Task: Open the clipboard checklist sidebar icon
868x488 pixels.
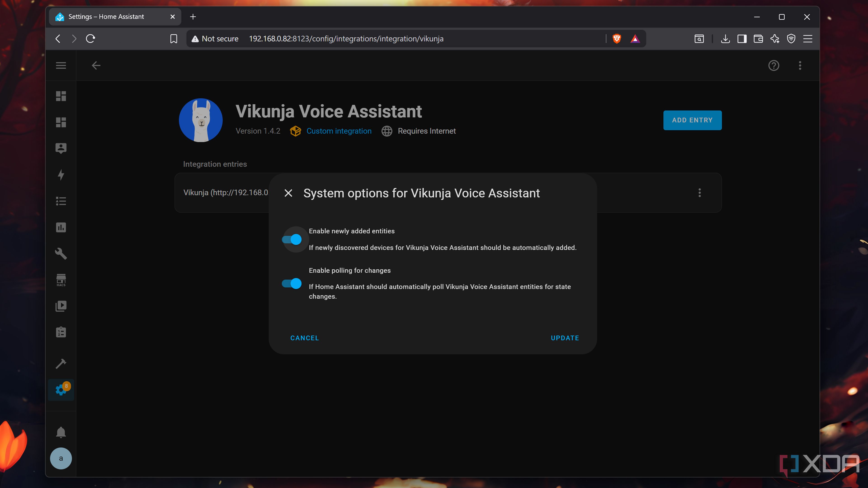Action: (x=61, y=332)
